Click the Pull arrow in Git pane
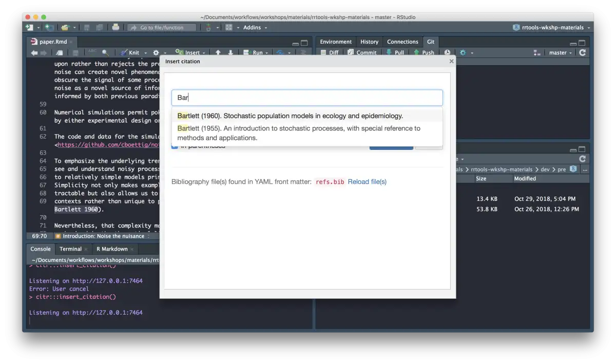The image size is (616, 364). (x=390, y=52)
